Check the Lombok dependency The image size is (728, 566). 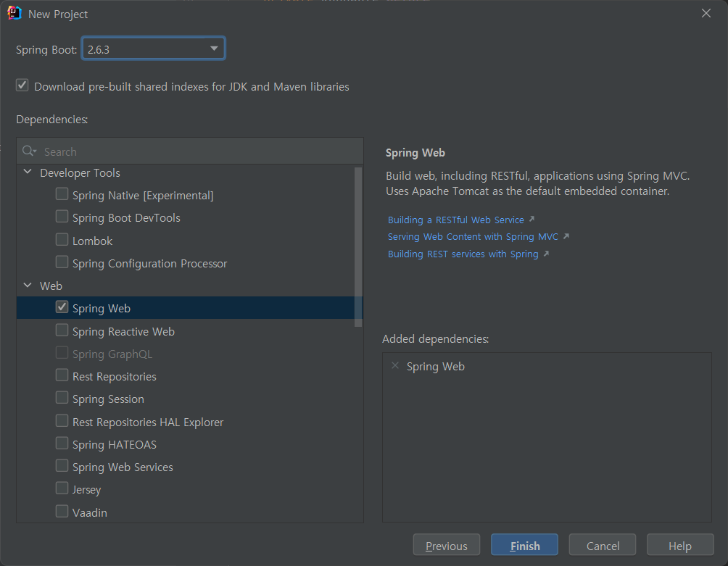62,239
